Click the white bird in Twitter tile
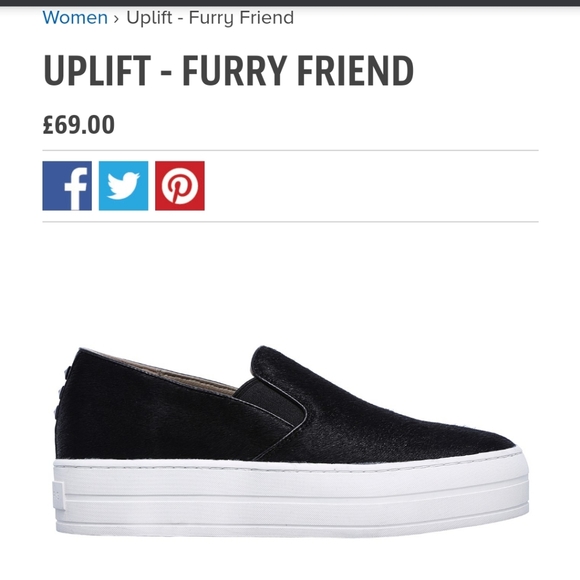Image resolution: width=580 pixels, height=580 pixels. pyautogui.click(x=124, y=186)
